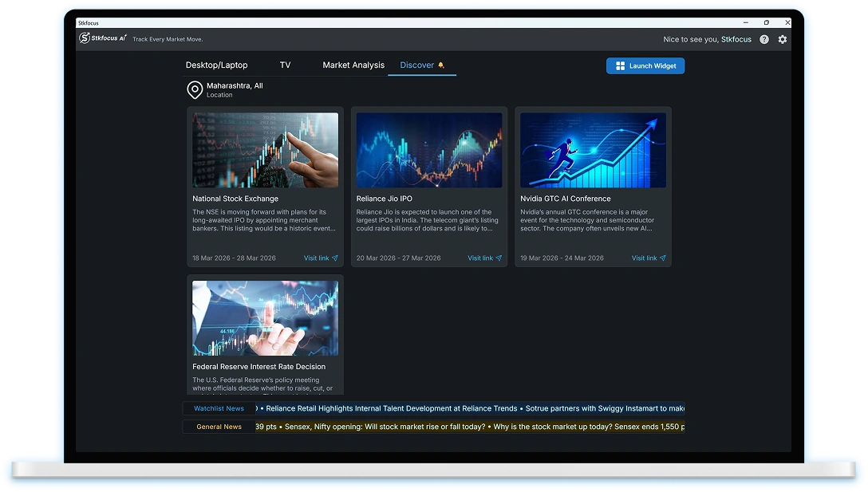868x492 pixels.
Task: Click the Reliance Jio description text
Action: [427, 220]
